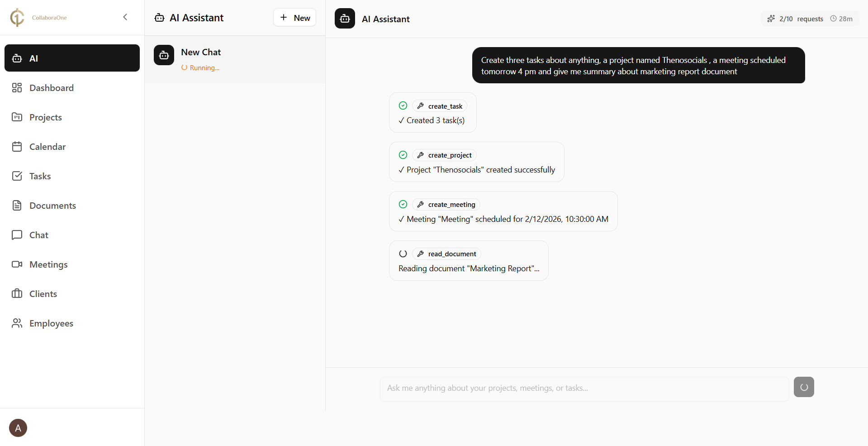Viewport: 868px width, 446px height.
Task: Collapse the sidebar with the chevron
Action: click(125, 17)
